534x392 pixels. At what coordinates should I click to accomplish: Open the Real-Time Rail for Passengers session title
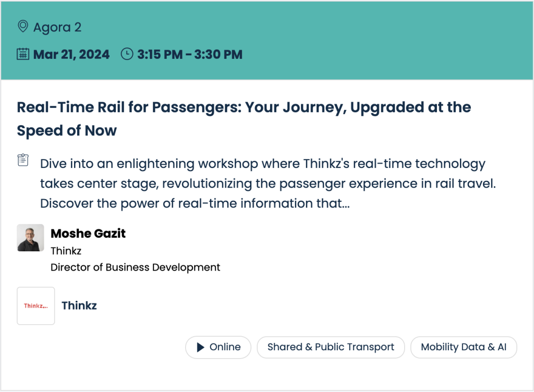pyautogui.click(x=244, y=119)
